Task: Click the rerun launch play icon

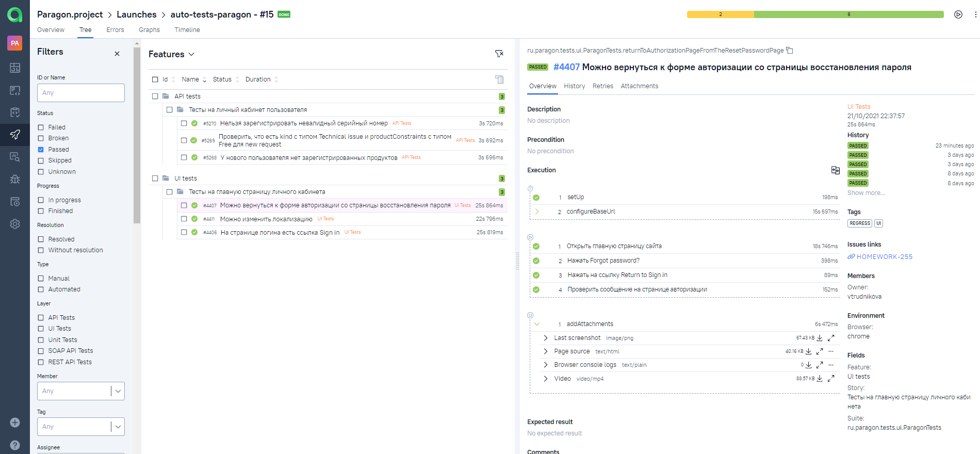Action: [958, 14]
